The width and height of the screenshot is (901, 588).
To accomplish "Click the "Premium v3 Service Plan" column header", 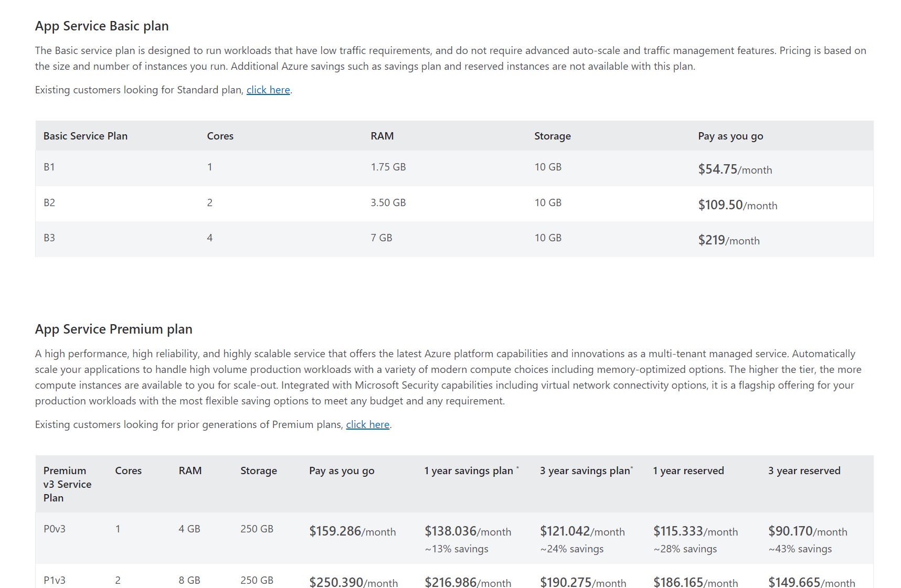I will (67, 484).
